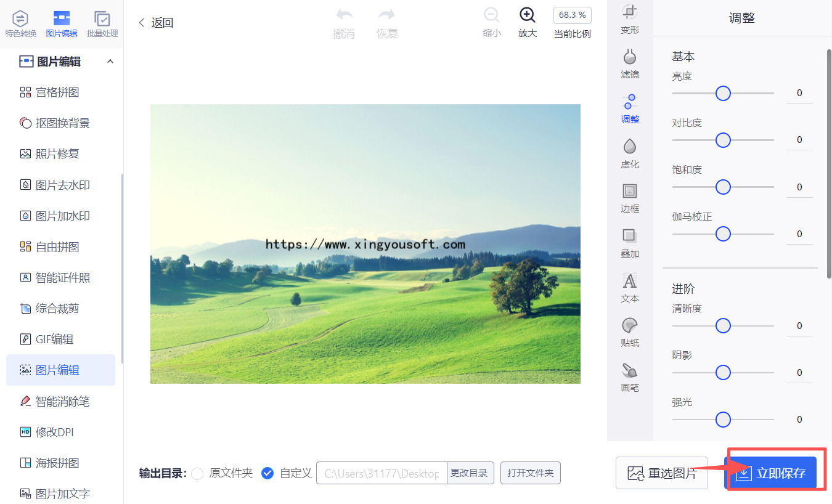
Task: Click the 伽马校正 slider handle
Action: click(723, 234)
